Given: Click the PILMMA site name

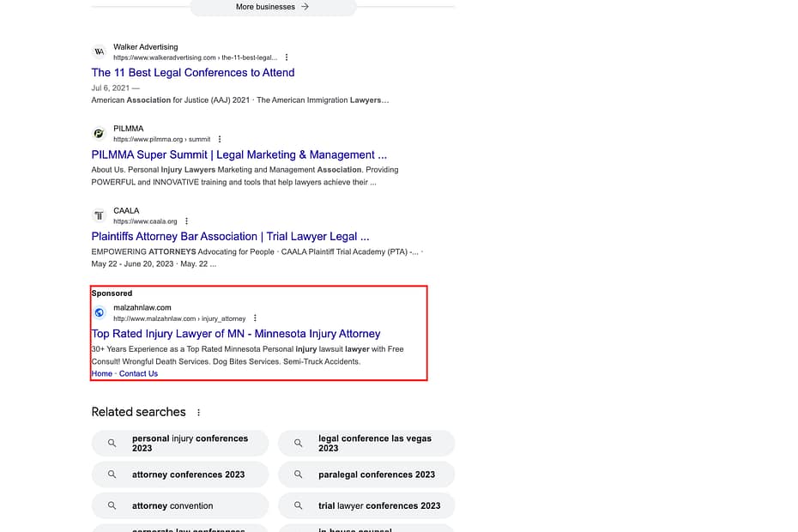Looking at the screenshot, I should click(128, 129).
